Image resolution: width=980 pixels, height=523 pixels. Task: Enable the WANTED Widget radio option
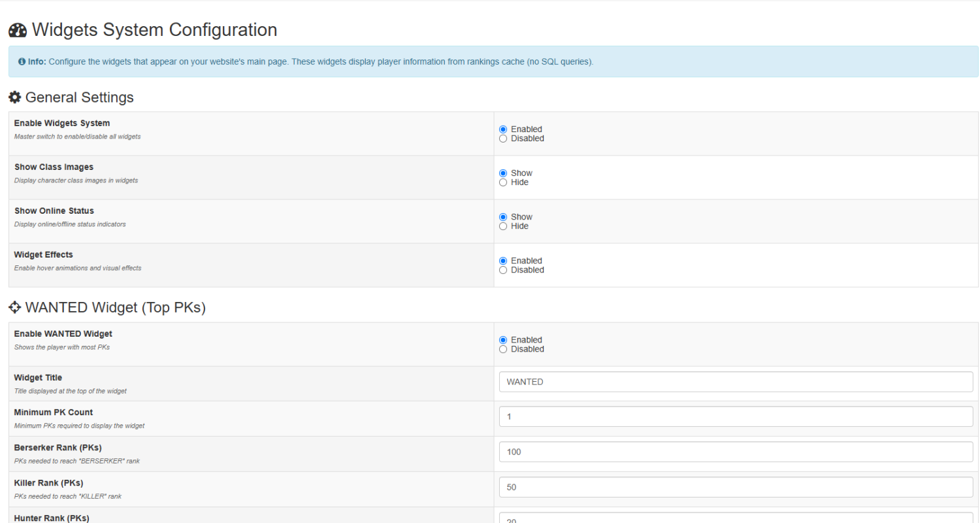[503, 340]
